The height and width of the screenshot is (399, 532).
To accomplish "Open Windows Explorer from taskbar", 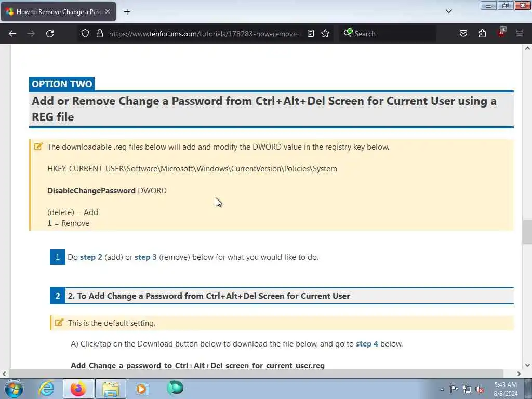I will pos(111,389).
